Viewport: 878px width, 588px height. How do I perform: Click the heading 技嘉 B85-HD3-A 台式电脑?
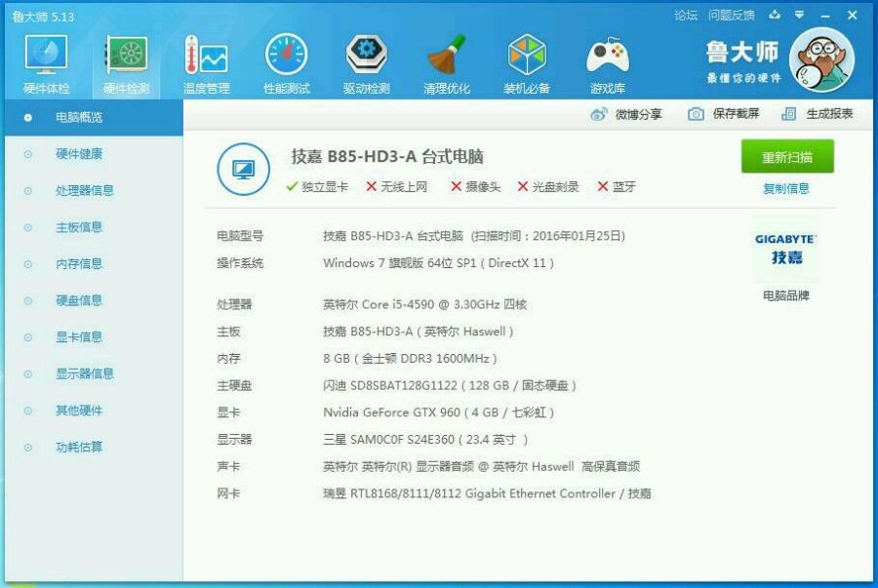[x=387, y=157]
